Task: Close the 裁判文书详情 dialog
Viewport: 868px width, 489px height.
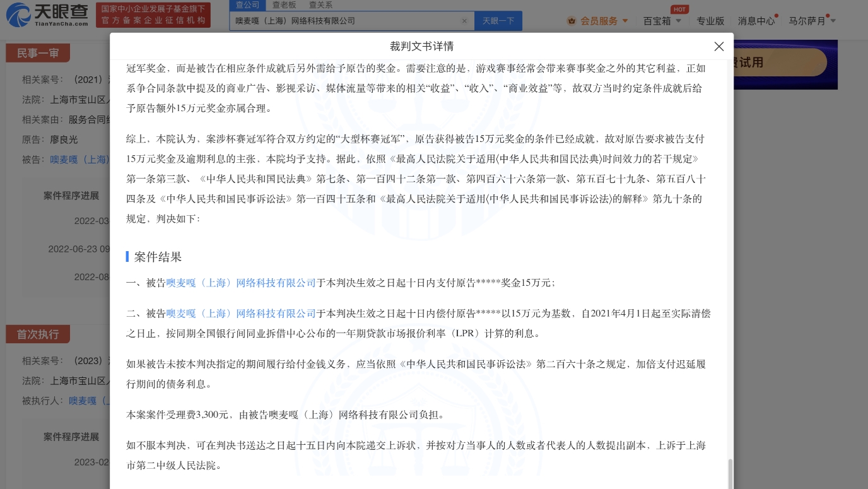Action: (x=719, y=46)
